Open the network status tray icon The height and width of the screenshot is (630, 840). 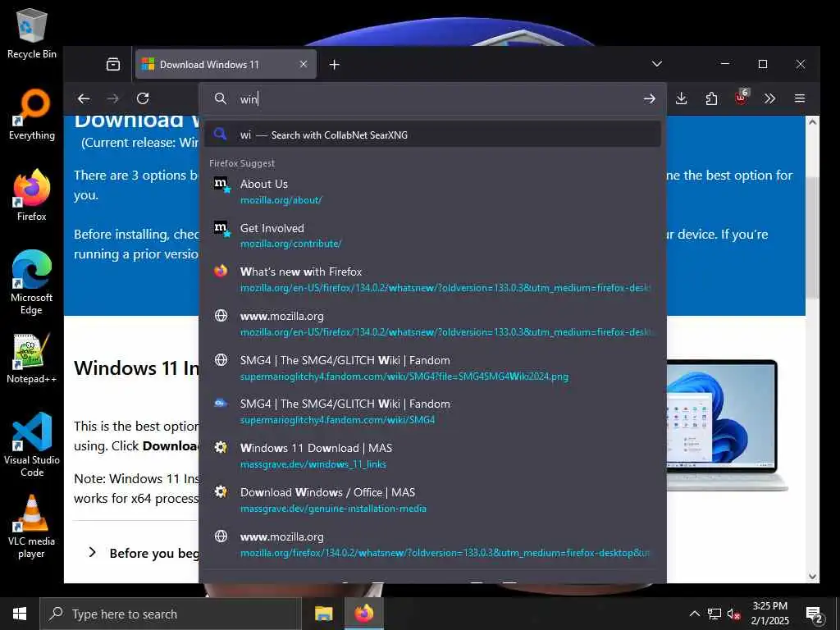point(714,614)
